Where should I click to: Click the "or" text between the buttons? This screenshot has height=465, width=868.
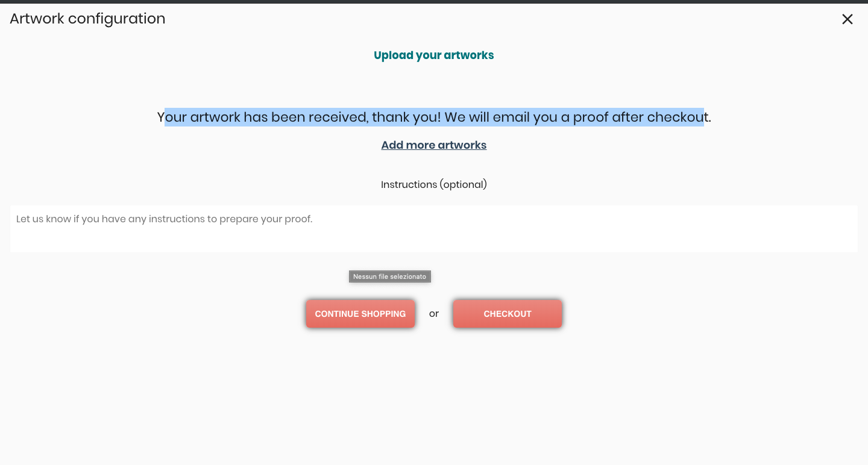(434, 314)
